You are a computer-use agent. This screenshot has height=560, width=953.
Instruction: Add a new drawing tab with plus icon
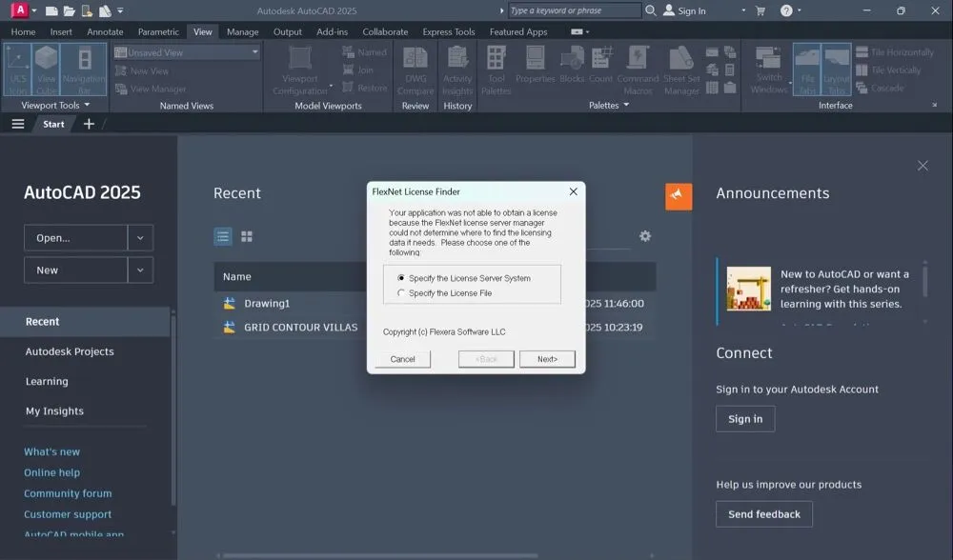[89, 124]
